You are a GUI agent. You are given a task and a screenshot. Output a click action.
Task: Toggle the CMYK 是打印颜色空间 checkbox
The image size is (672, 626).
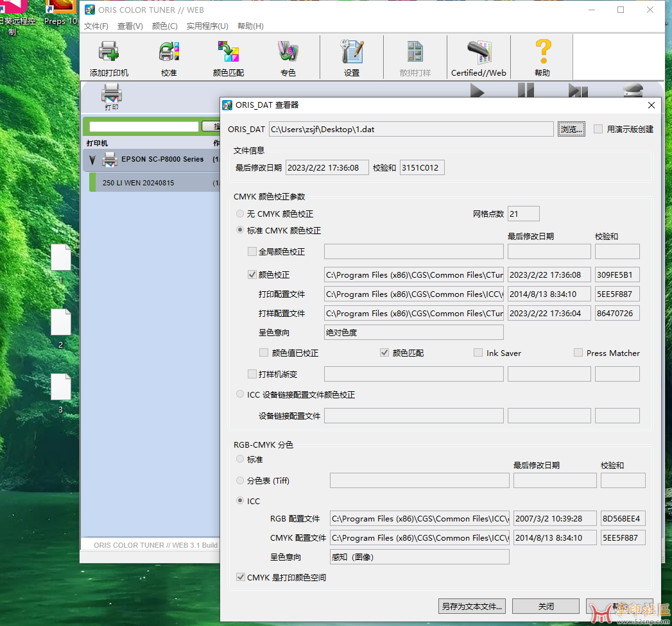point(241,577)
